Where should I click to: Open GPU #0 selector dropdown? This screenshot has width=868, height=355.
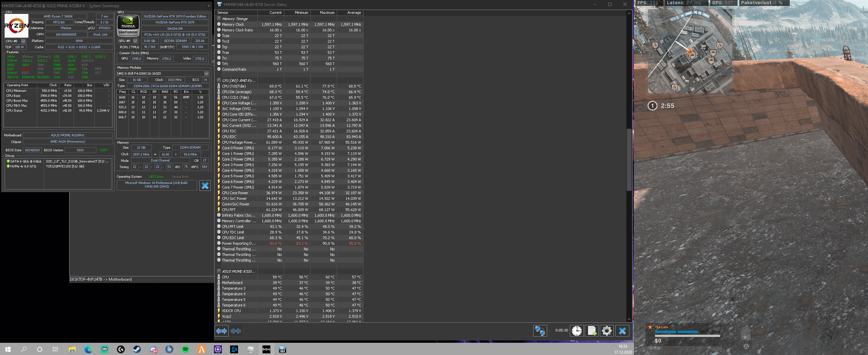tap(135, 41)
